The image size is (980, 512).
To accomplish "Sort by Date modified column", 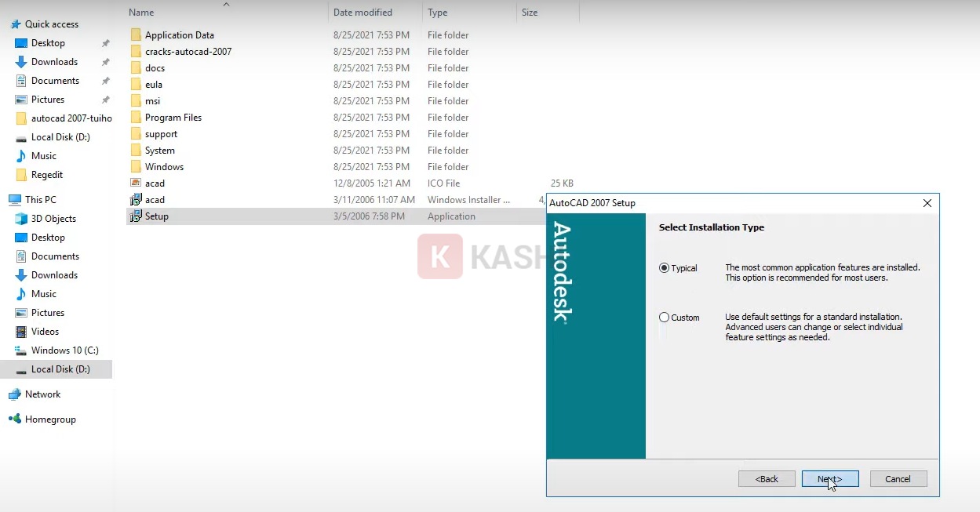I will (x=362, y=13).
